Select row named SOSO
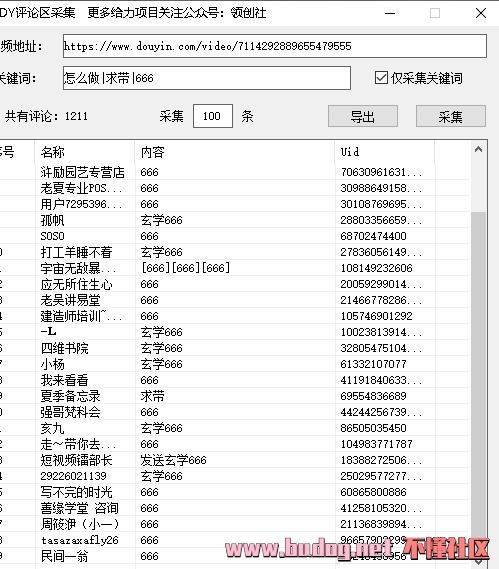Screen dimensions: 499x569 point(234,236)
